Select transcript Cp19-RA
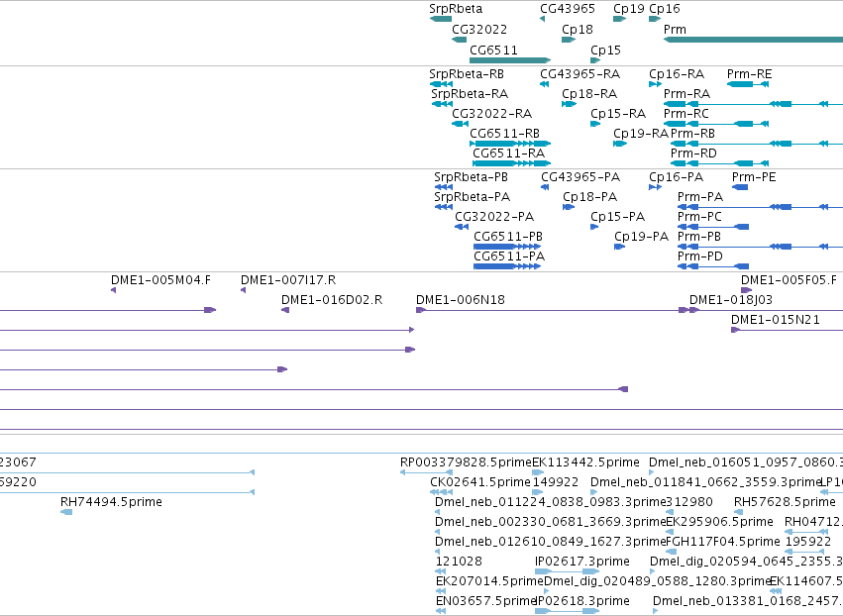 [620, 144]
